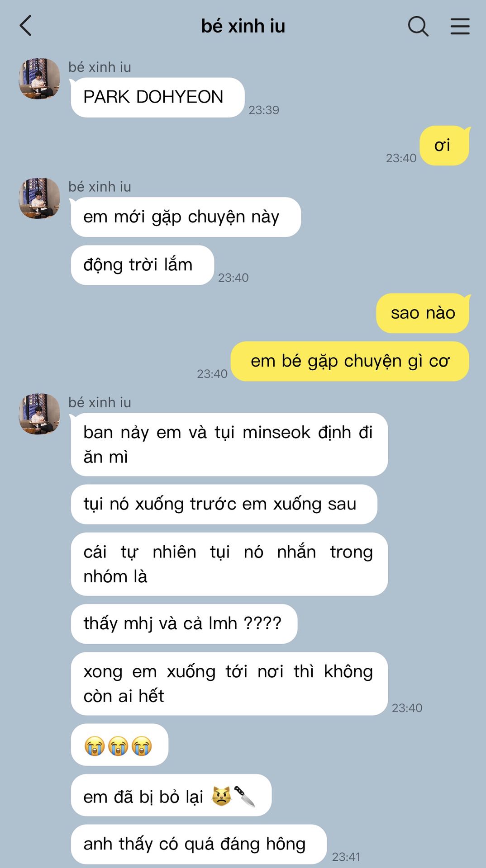Tap the 'thấy mhj và cả lmh ????' message

184,624
